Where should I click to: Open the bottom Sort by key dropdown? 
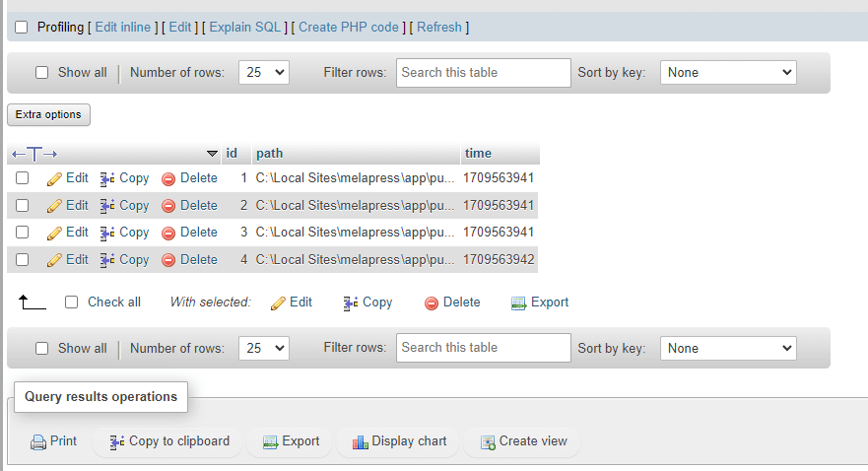click(728, 348)
